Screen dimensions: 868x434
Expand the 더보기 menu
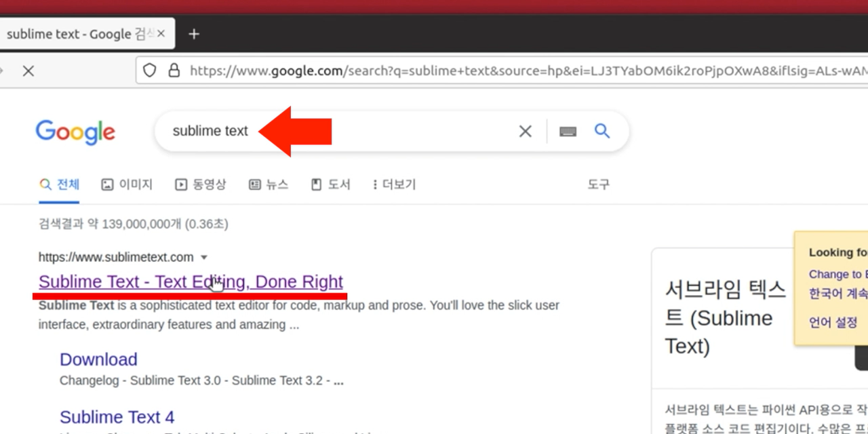[x=395, y=184]
